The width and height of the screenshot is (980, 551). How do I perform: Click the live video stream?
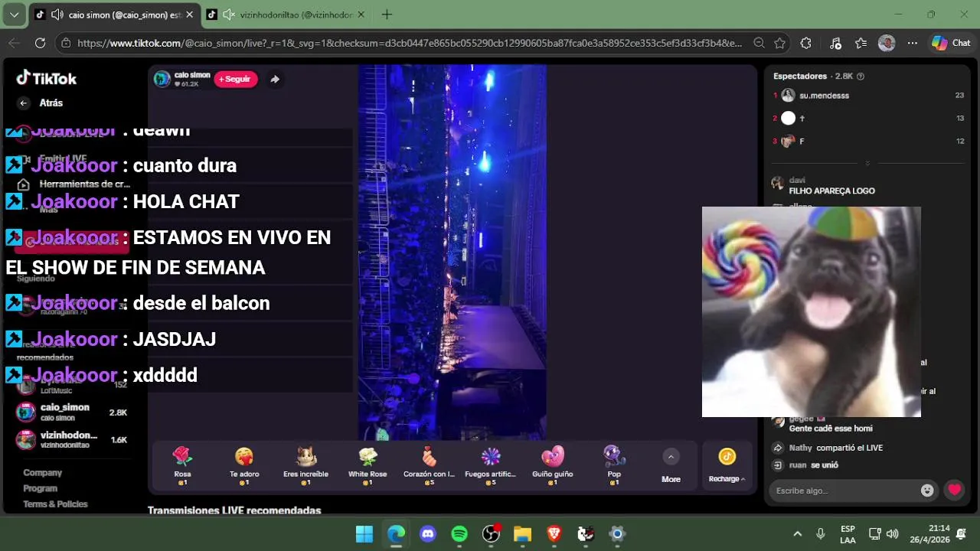(452, 253)
